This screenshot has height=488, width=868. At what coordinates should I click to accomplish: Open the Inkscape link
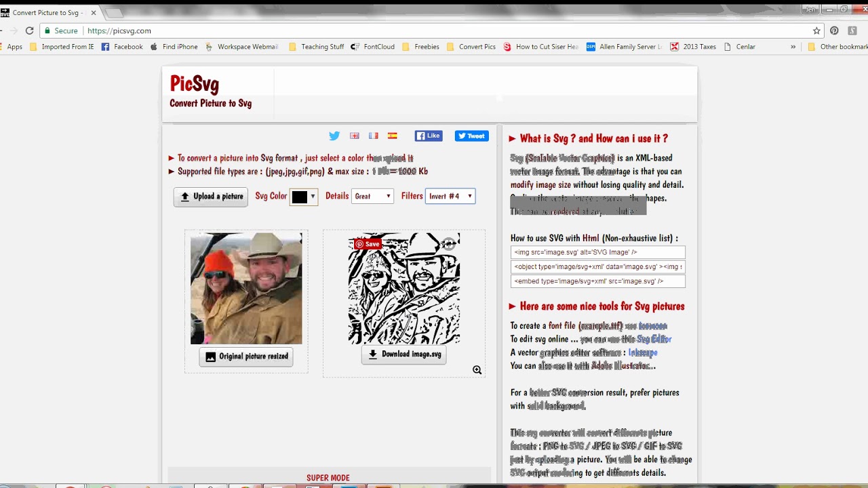pyautogui.click(x=643, y=352)
